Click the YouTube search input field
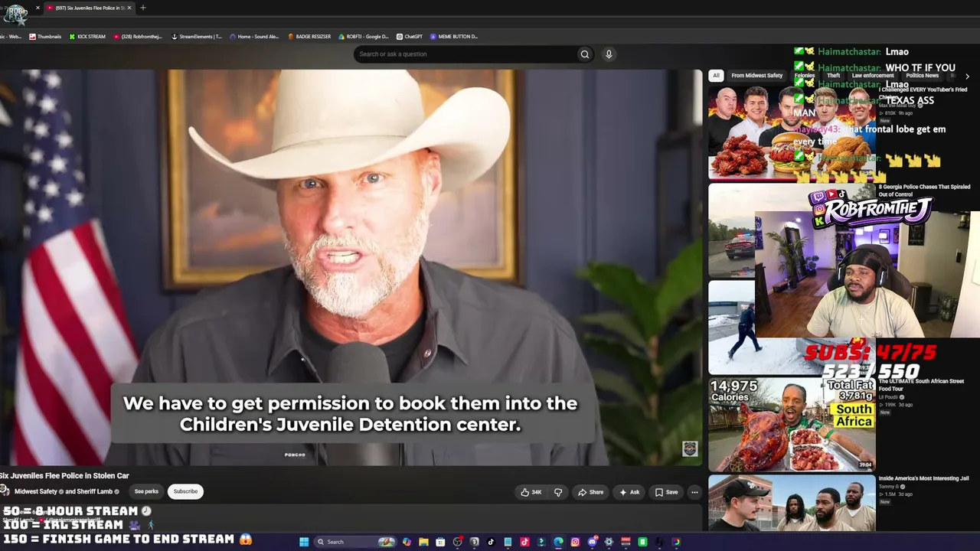Viewport: 980px width, 551px height. (x=467, y=54)
